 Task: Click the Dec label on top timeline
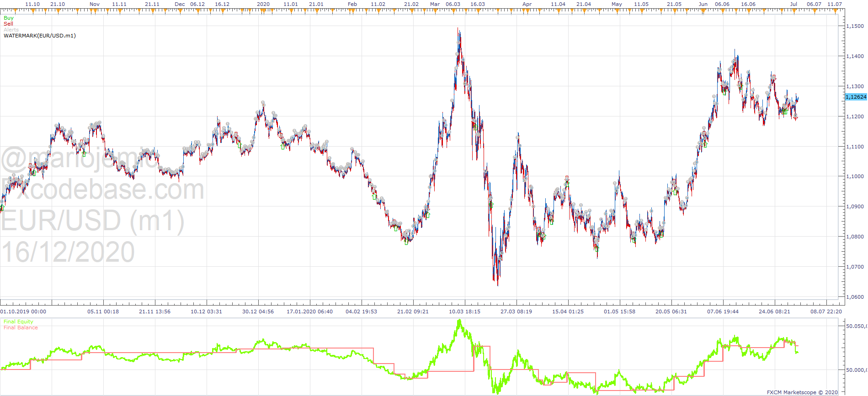point(180,4)
